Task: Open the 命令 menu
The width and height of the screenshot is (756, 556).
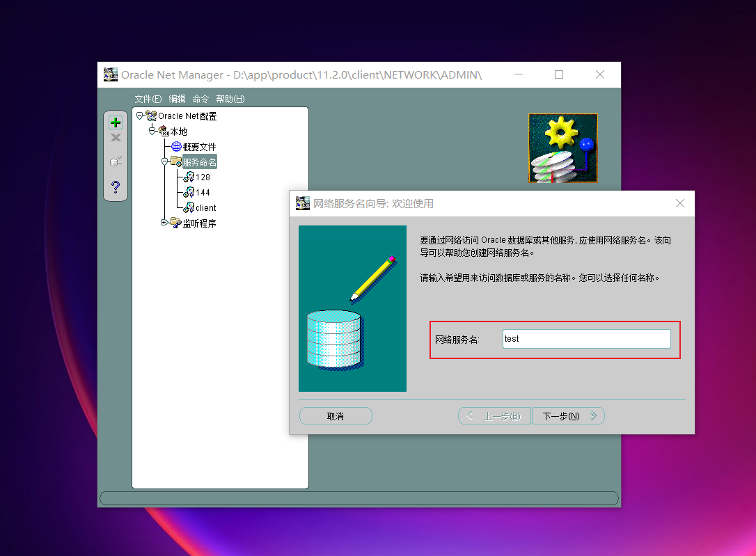Action: pyautogui.click(x=200, y=99)
